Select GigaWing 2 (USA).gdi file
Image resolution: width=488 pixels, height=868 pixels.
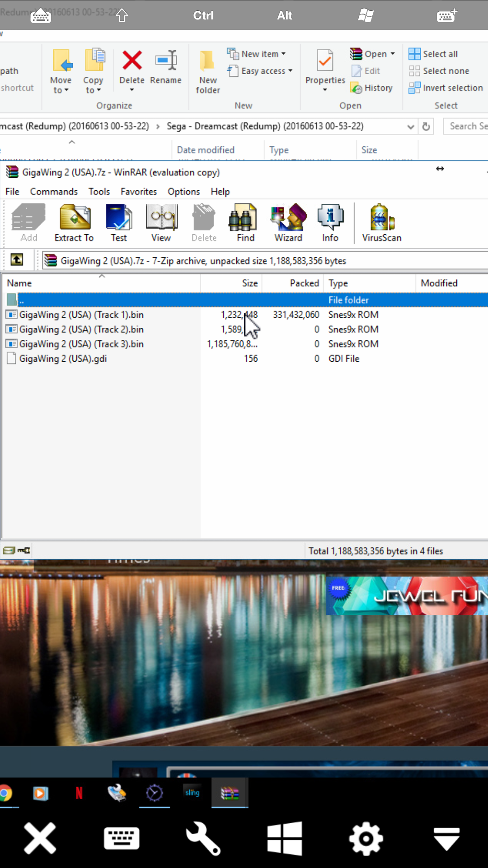tap(63, 359)
